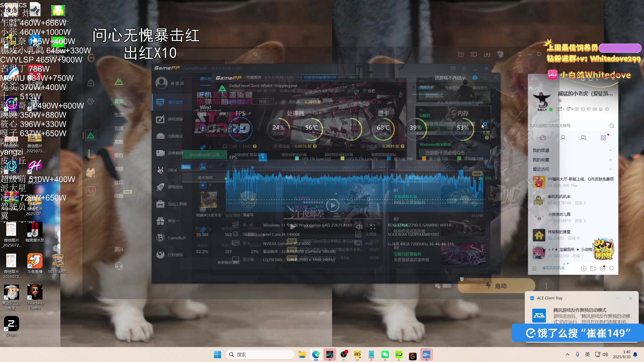Show hidden icons chevron in system tray
644x362 pixels.
tap(567, 354)
